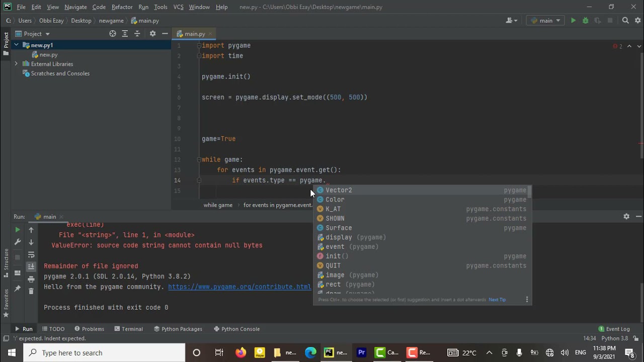Open Python Console tool window
Image resolution: width=644 pixels, height=362 pixels.
(236, 329)
